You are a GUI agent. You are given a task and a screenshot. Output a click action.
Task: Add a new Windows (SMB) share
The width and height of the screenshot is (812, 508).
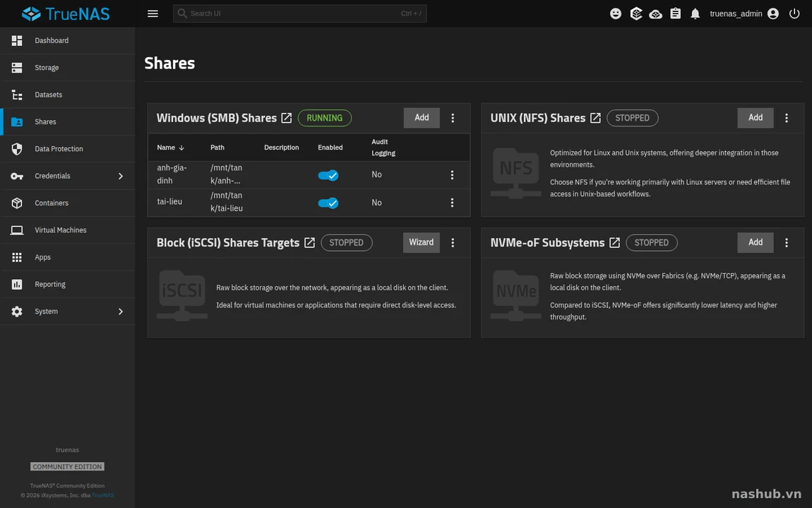point(422,118)
